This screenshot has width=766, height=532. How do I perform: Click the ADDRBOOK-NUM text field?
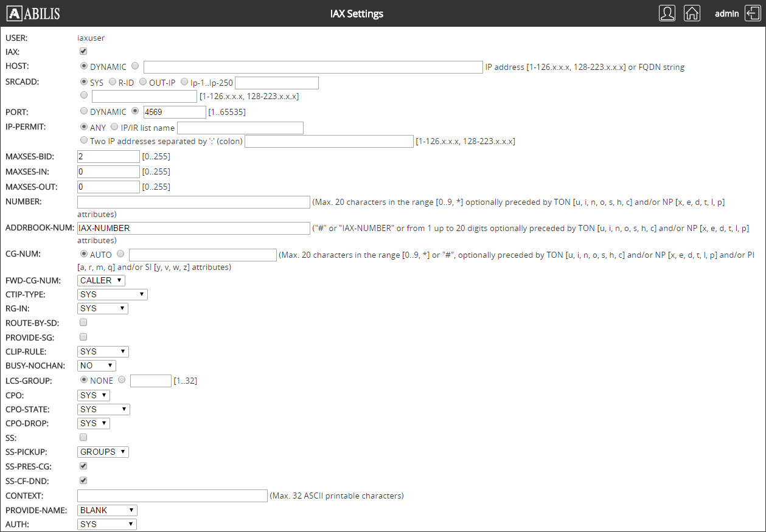pos(193,228)
